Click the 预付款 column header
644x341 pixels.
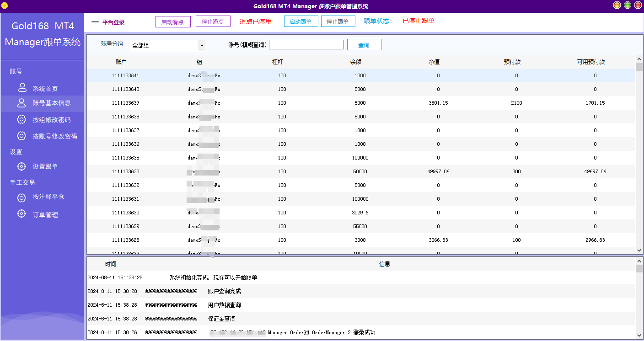512,62
